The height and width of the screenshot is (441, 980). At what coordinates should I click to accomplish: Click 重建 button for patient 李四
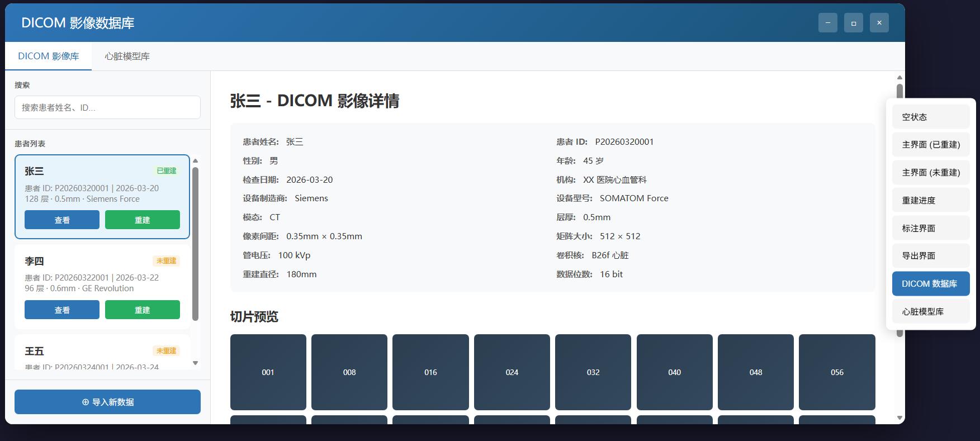click(143, 310)
